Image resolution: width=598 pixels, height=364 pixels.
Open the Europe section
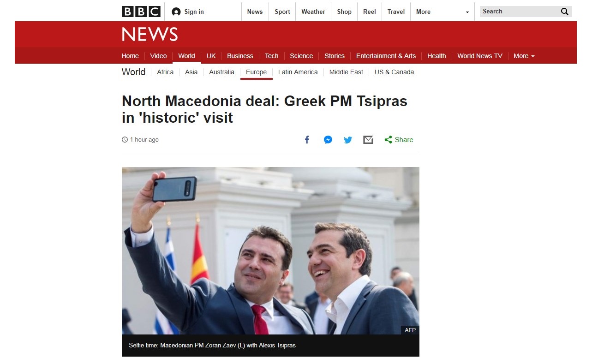(x=256, y=72)
